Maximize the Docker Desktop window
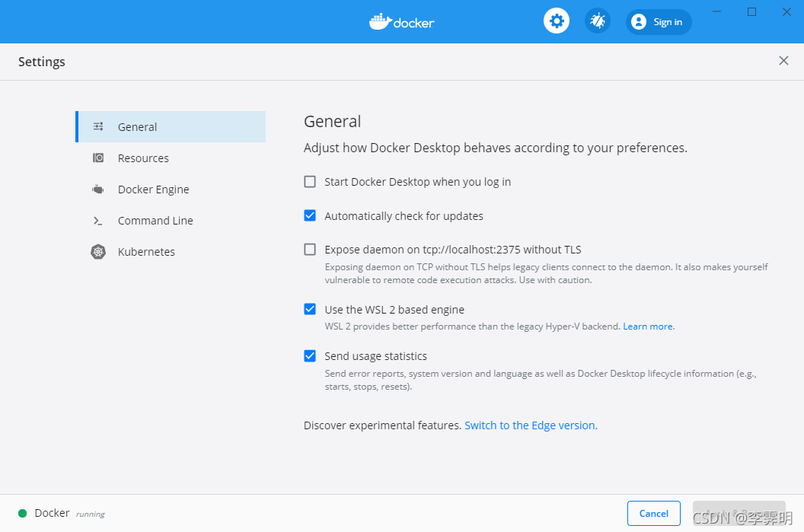 751,11
